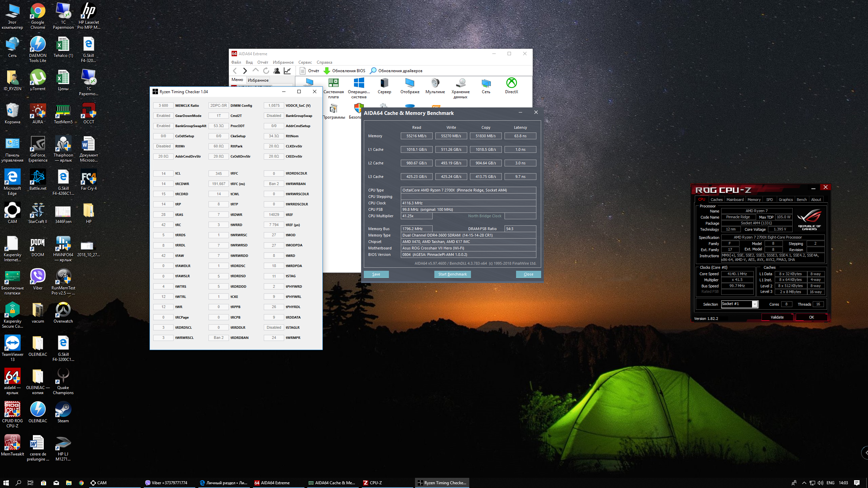Click the Start Benchmark button
Screen dimensions: 868x488
click(x=452, y=274)
